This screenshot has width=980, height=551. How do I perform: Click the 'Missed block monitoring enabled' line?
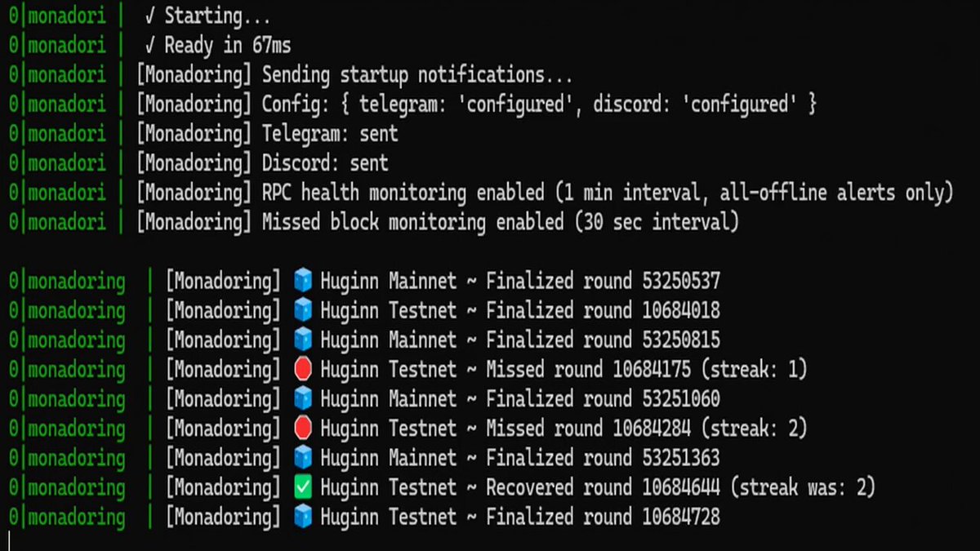point(500,222)
